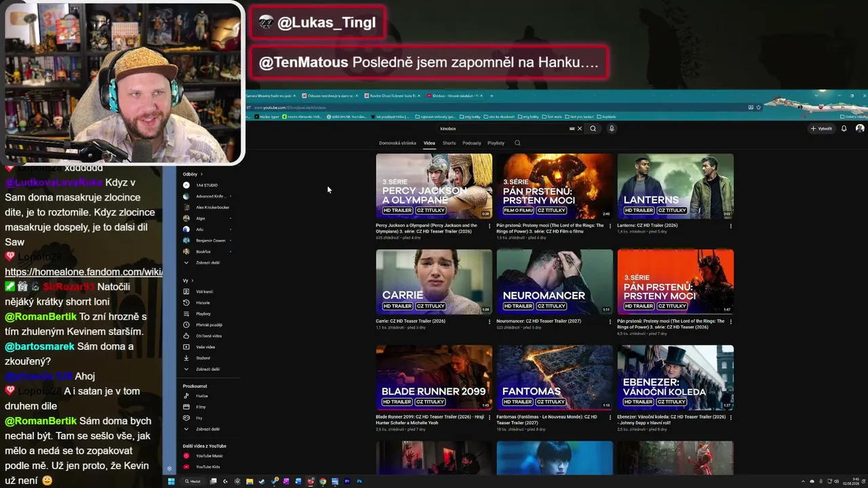868x488 pixels.
Task: Clear the kinobox search text with X
Action: [x=579, y=129]
